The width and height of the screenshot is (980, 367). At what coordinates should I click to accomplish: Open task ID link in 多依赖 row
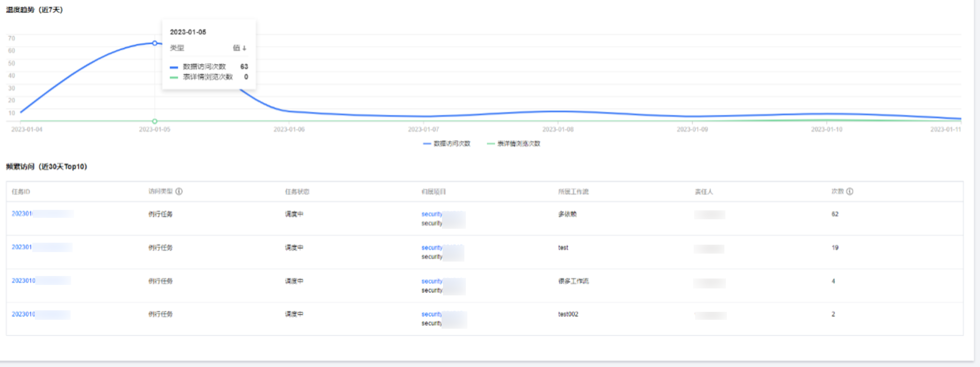tap(22, 214)
